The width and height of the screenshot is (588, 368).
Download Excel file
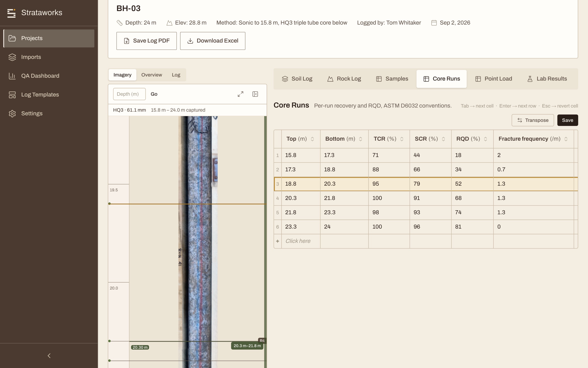213,41
